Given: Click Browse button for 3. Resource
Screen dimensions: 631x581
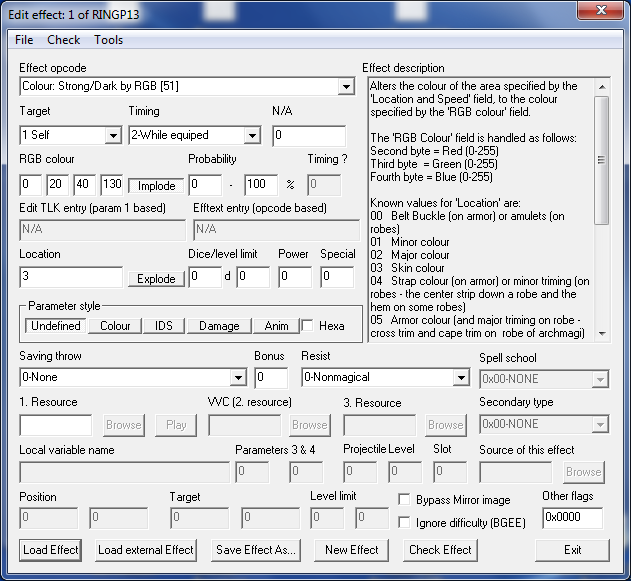Looking at the screenshot, I should [x=445, y=425].
